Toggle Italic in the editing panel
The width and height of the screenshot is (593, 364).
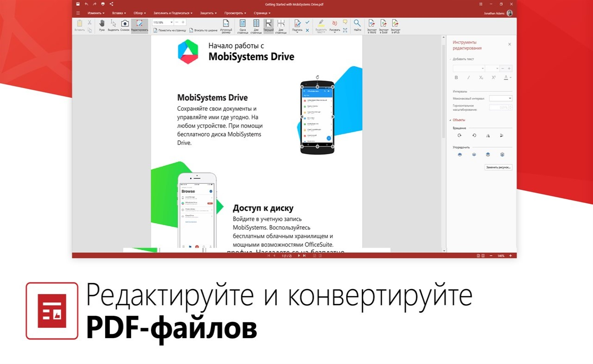468,77
